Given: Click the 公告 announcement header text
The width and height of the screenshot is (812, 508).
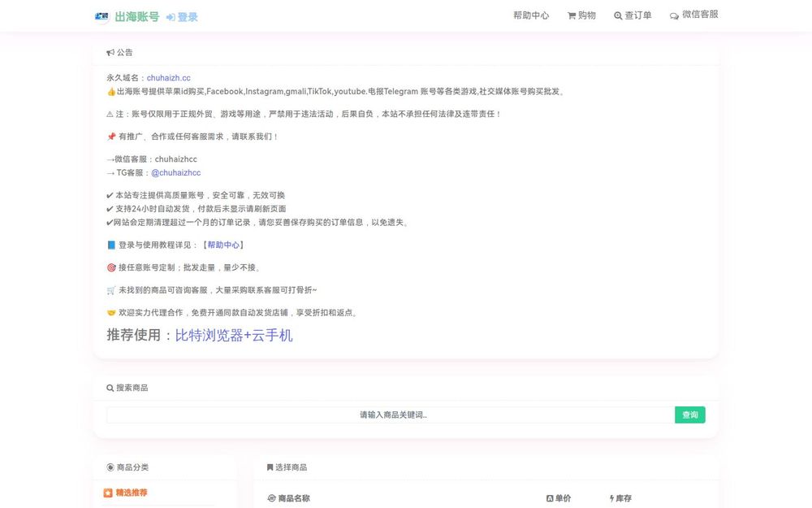Looking at the screenshot, I should pyautogui.click(x=125, y=52).
